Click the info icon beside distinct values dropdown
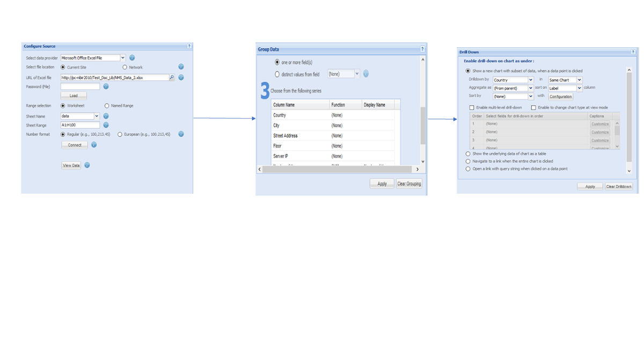The width and height of the screenshot is (644, 338). [x=365, y=74]
